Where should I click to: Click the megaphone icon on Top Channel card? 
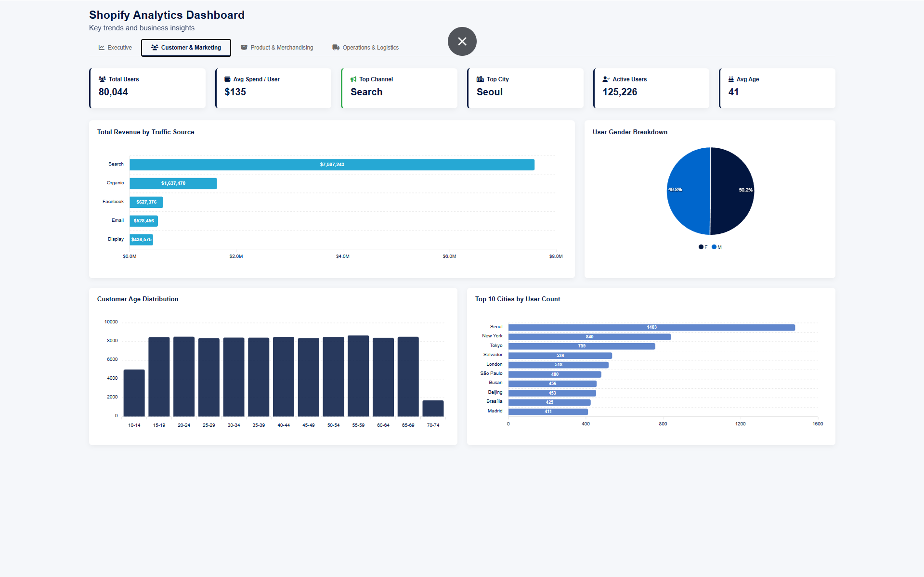tap(353, 79)
